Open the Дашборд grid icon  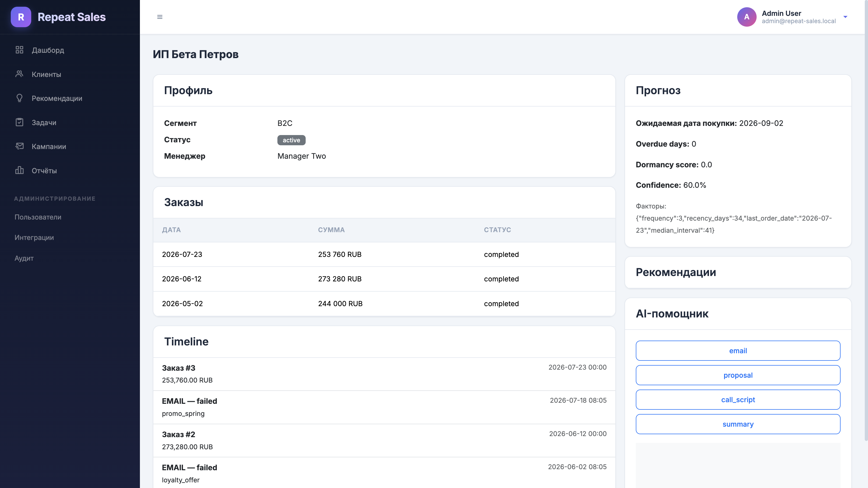click(x=20, y=50)
